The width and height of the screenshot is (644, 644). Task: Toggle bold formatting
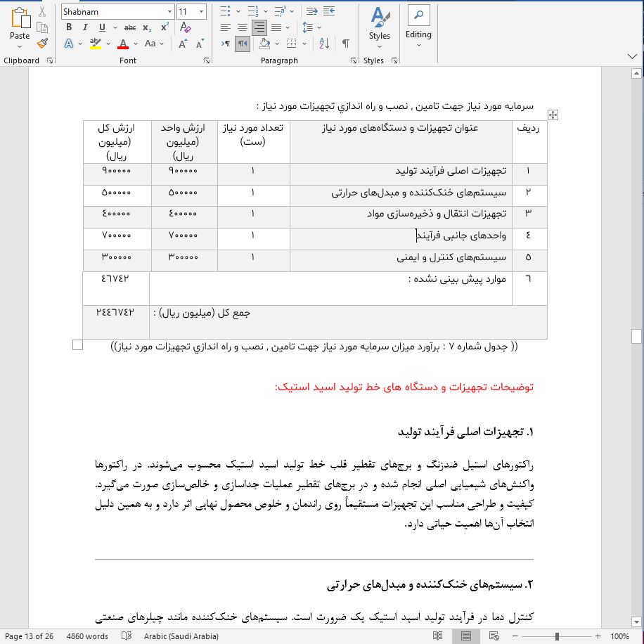coord(68,27)
